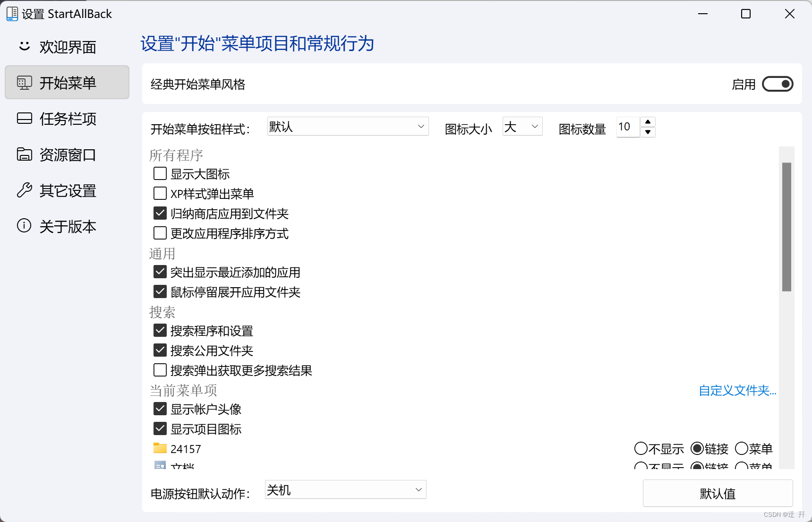Screen dimensions: 812x522
Task: Uncheck 归纳商店应用到文件夹
Action: 160,213
